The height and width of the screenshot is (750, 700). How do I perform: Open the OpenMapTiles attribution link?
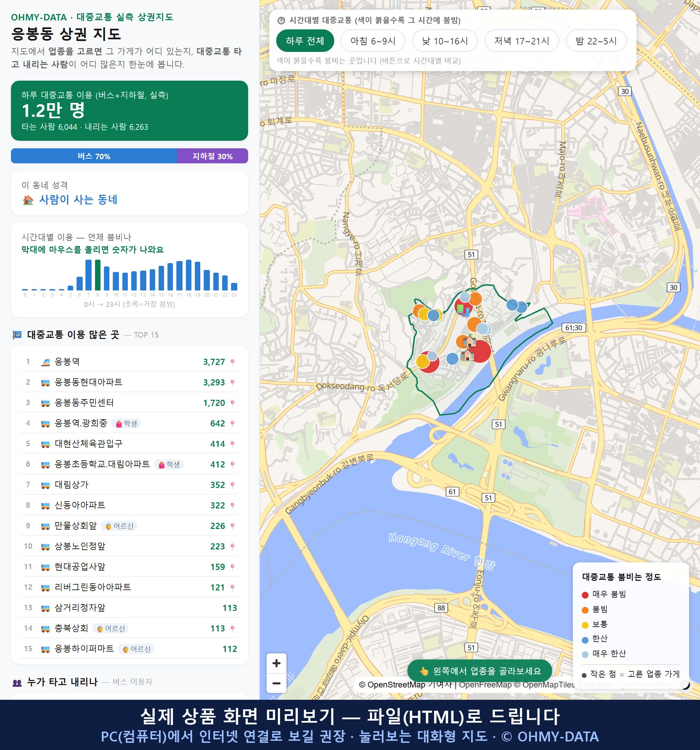tap(544, 685)
